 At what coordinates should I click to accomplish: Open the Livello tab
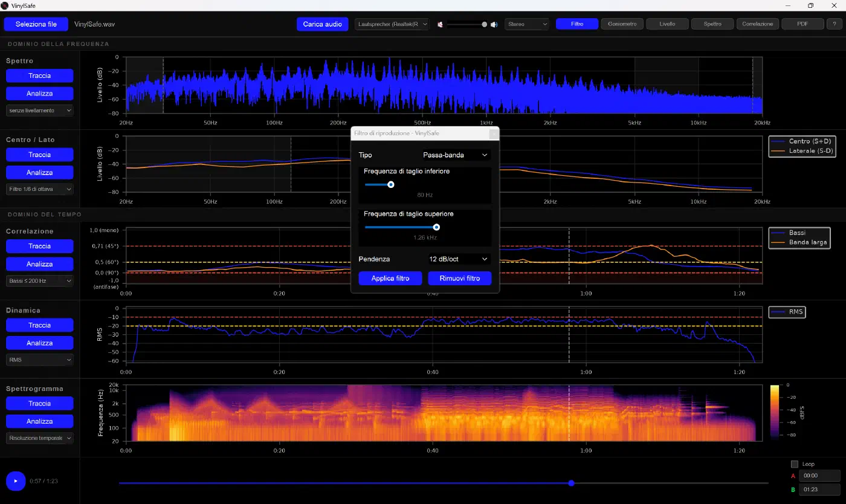pyautogui.click(x=668, y=24)
